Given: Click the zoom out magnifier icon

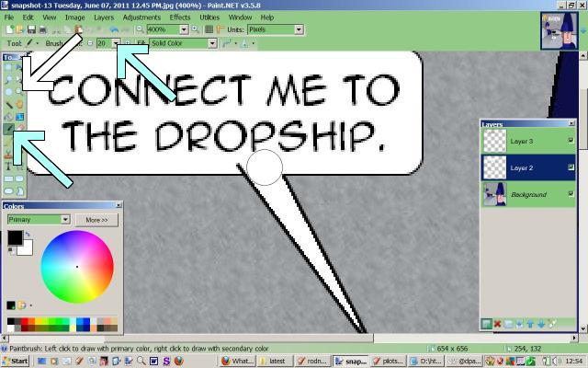Looking at the screenshot, I should (x=139, y=29).
